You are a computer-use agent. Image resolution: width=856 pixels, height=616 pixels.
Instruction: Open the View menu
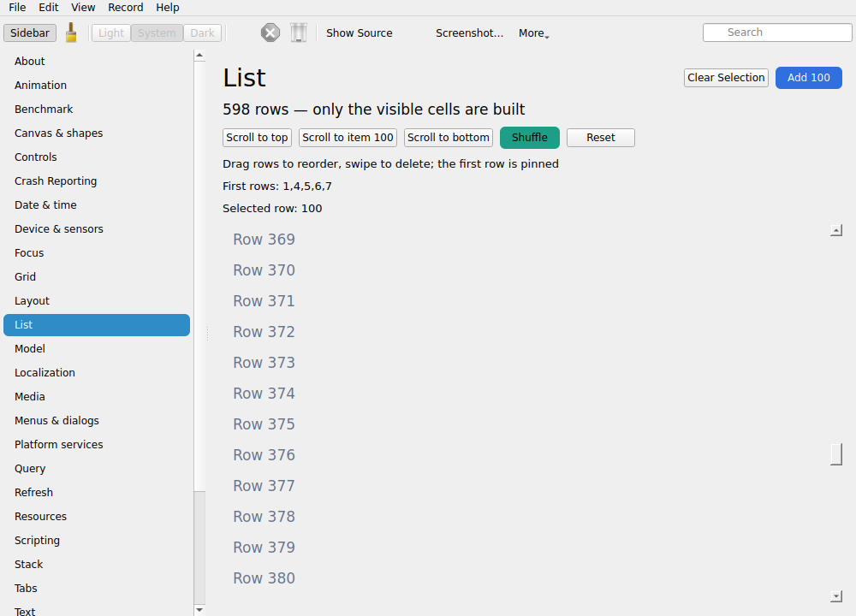[x=83, y=8]
